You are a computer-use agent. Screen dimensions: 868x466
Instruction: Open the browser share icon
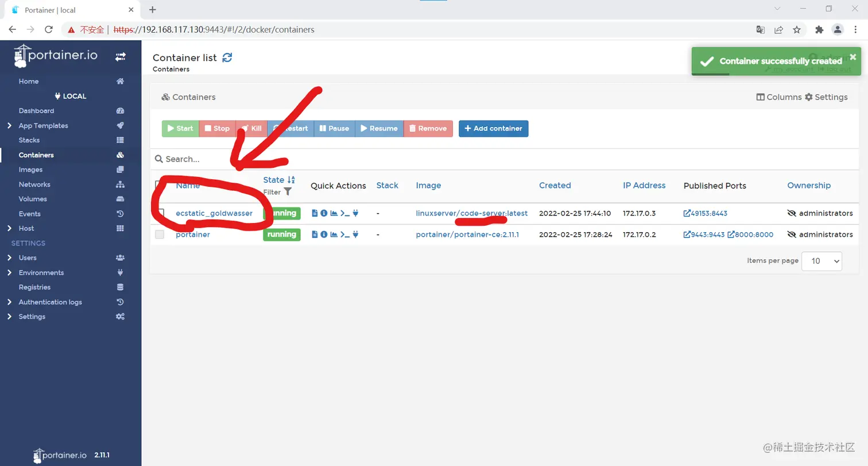pyautogui.click(x=778, y=29)
